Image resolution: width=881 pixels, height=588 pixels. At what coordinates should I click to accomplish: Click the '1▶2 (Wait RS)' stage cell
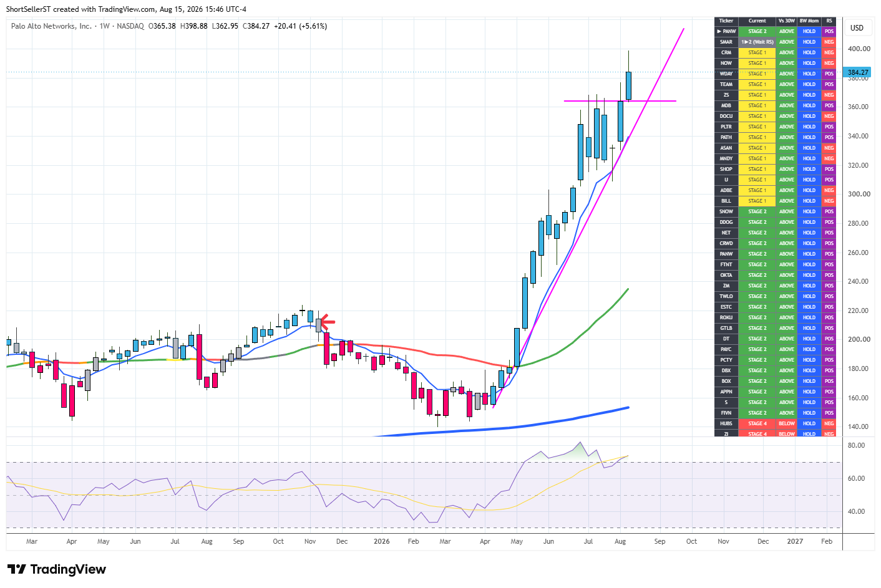pos(757,42)
